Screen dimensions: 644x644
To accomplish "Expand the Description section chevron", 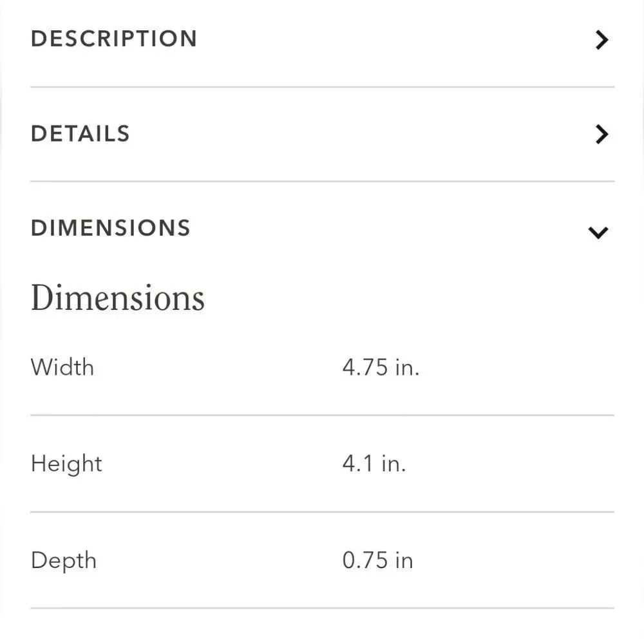I will (601, 40).
